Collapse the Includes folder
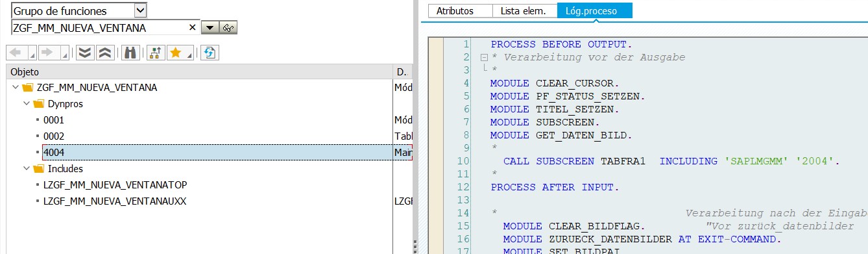 (26, 169)
